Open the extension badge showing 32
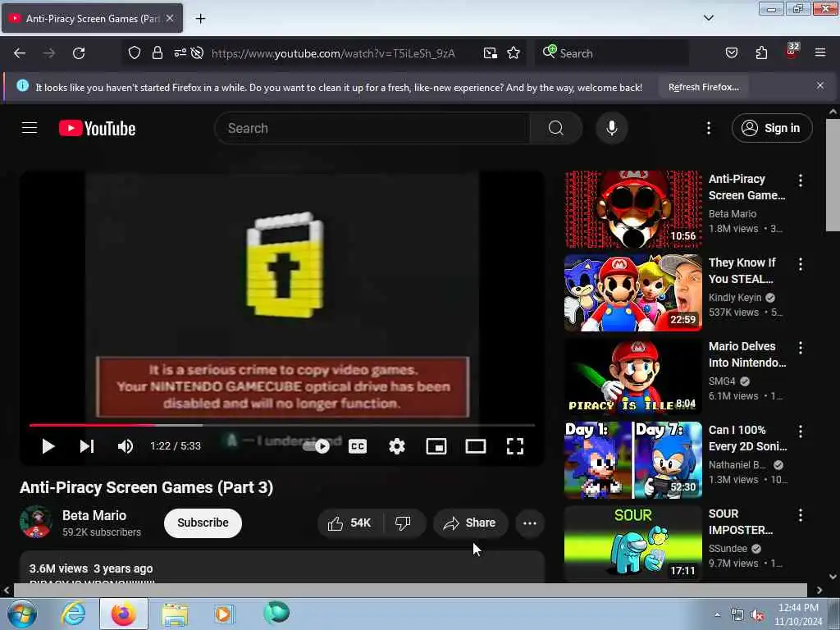The image size is (840, 630). (x=792, y=52)
